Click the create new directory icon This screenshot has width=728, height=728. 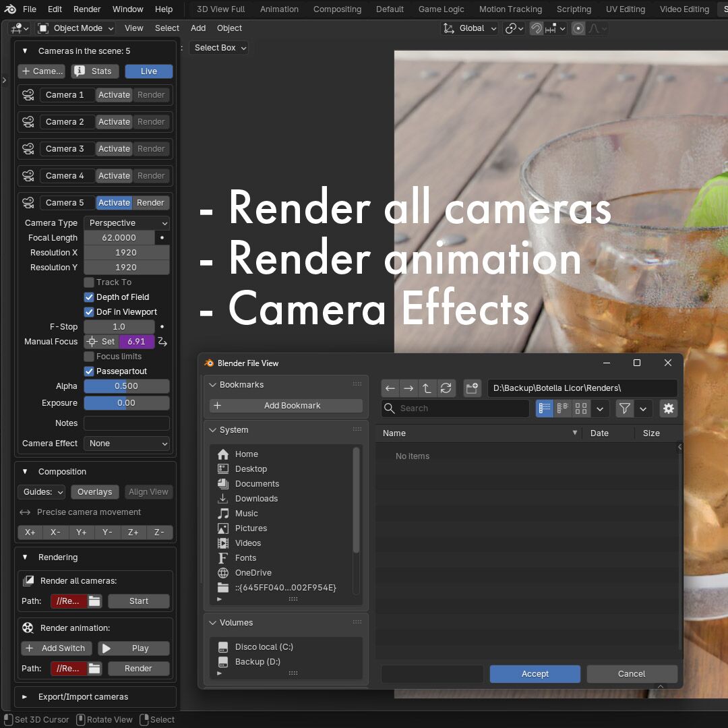[x=472, y=388]
